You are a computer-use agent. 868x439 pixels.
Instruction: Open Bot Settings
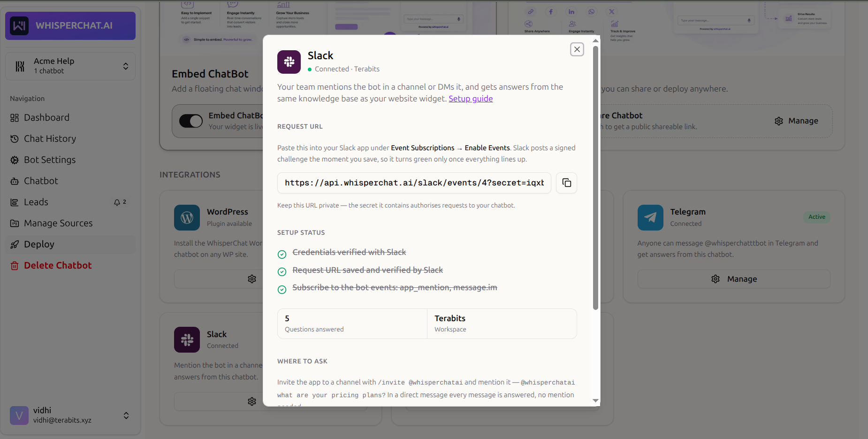pos(70,160)
